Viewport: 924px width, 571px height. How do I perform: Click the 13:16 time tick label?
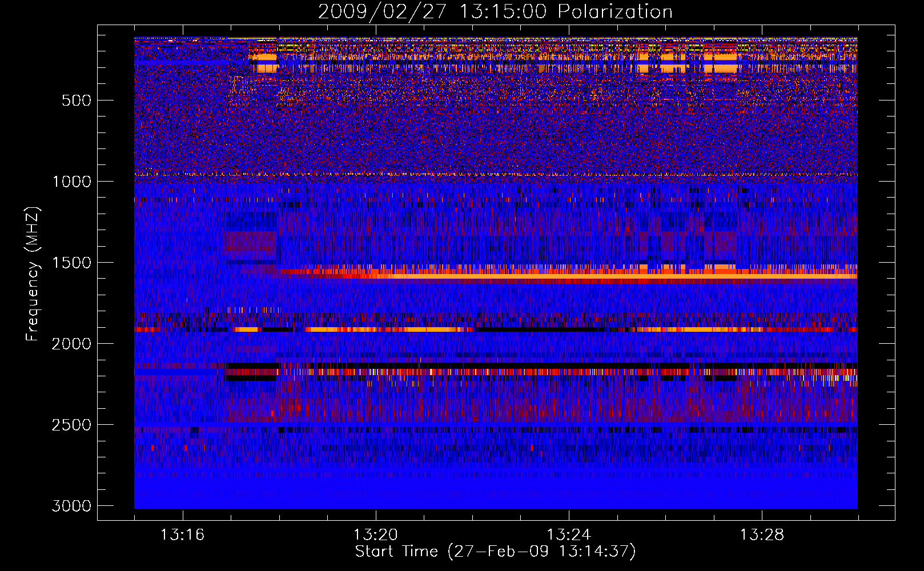182,535
